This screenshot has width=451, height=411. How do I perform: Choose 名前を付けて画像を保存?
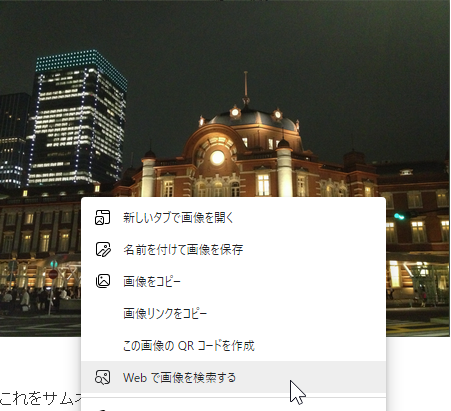(233, 249)
